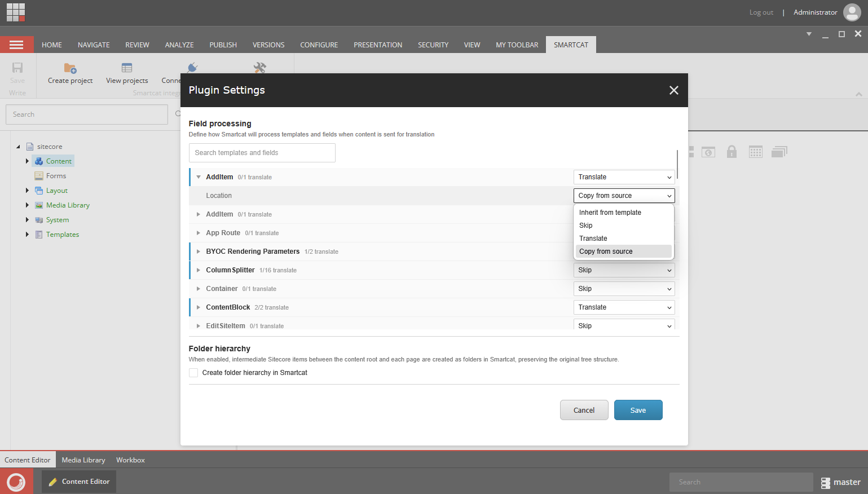This screenshot has width=868, height=494.
Task: Expand the ContentBlock template row
Action: [199, 307]
